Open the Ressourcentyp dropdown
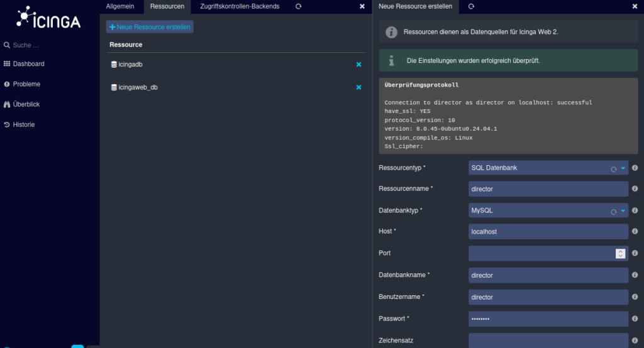 coord(548,168)
